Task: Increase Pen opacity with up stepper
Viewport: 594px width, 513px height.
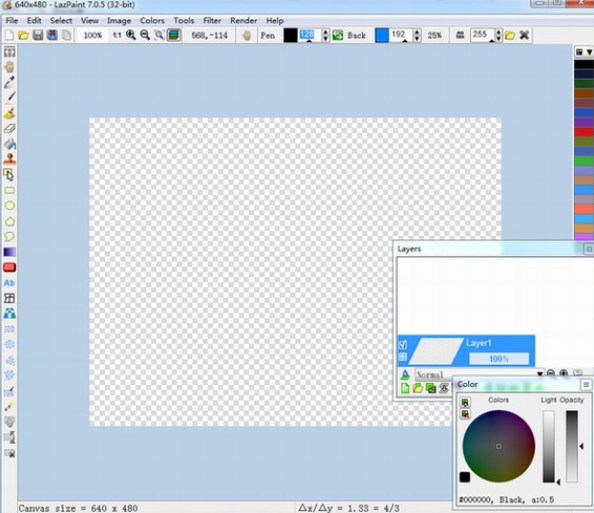Action: (325, 32)
